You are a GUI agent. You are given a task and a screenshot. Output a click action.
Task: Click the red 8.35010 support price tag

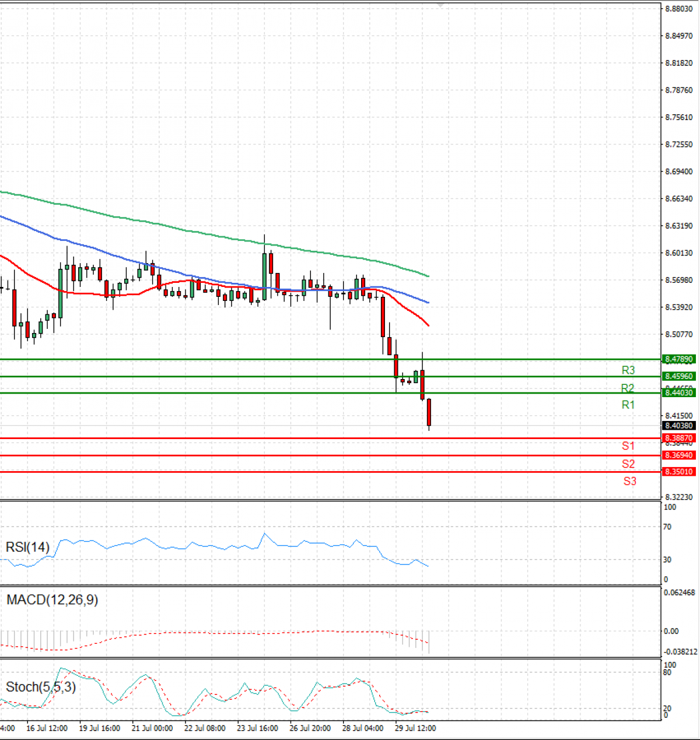(679, 471)
